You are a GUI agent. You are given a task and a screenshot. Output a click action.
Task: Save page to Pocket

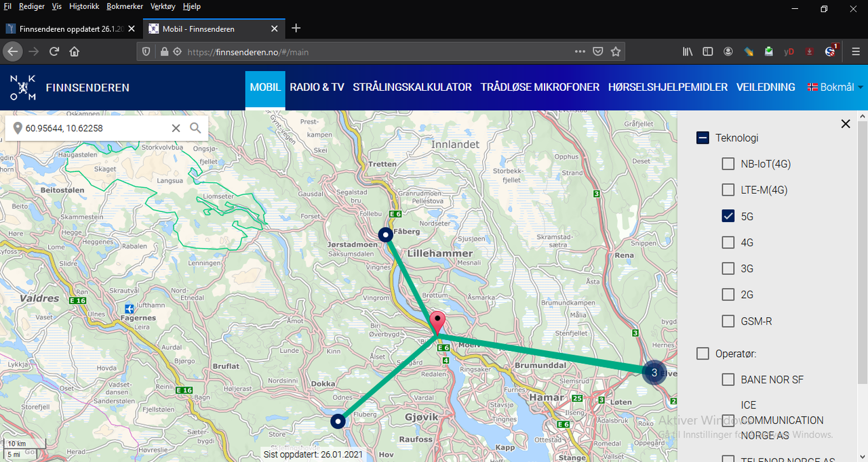598,51
